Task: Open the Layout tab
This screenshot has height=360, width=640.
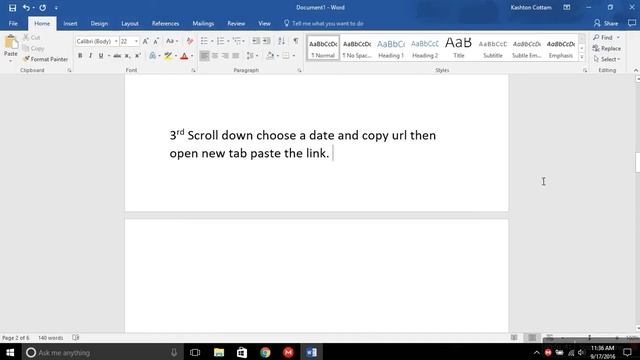Action: click(x=130, y=24)
